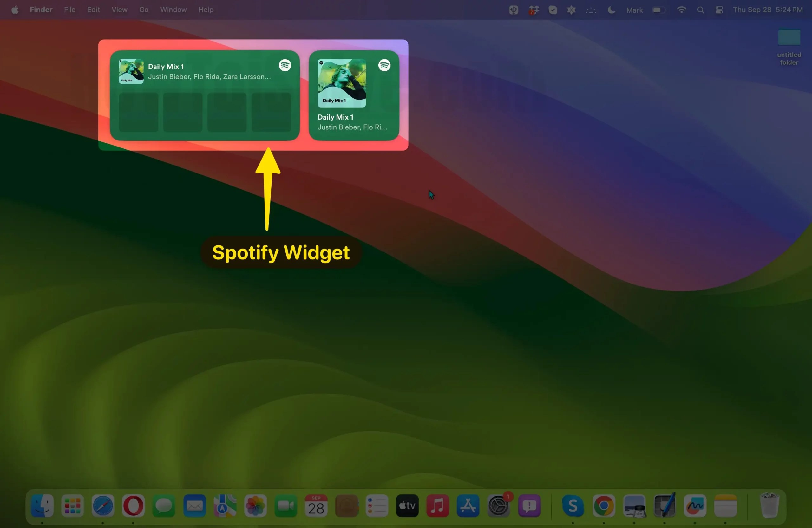Open the View menu in the menu bar
Image resolution: width=812 pixels, height=528 pixels.
click(x=119, y=10)
